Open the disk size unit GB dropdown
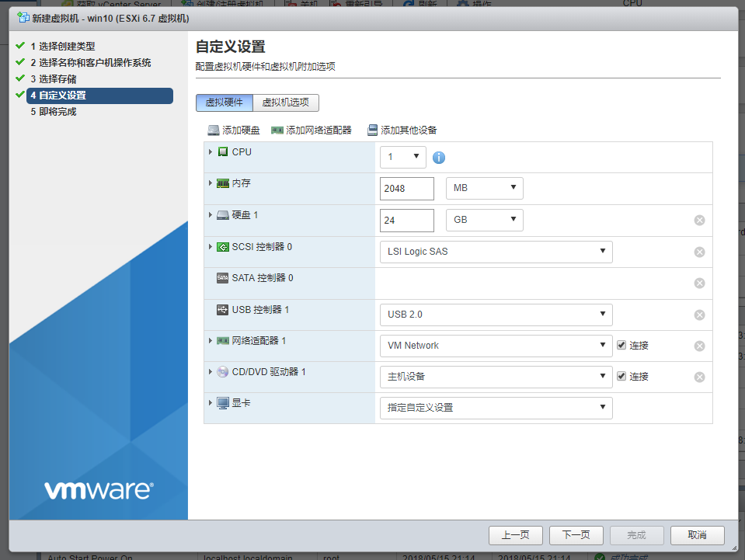Viewport: 745px width, 560px height. (x=485, y=220)
